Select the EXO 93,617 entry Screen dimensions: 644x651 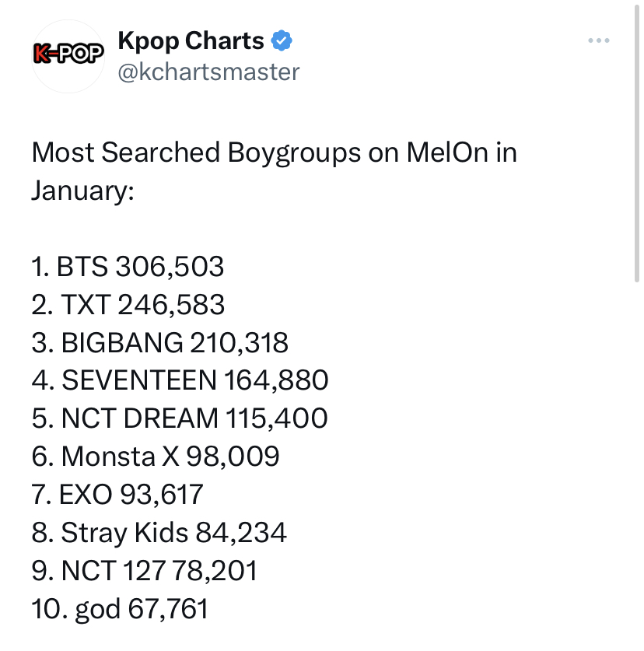click(x=117, y=494)
